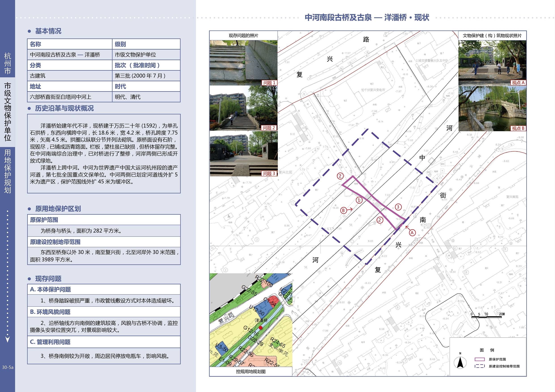This screenshot has width=555, height=392.
Task: Click the downward arrow in the left sidebar
Action: pos(7,339)
